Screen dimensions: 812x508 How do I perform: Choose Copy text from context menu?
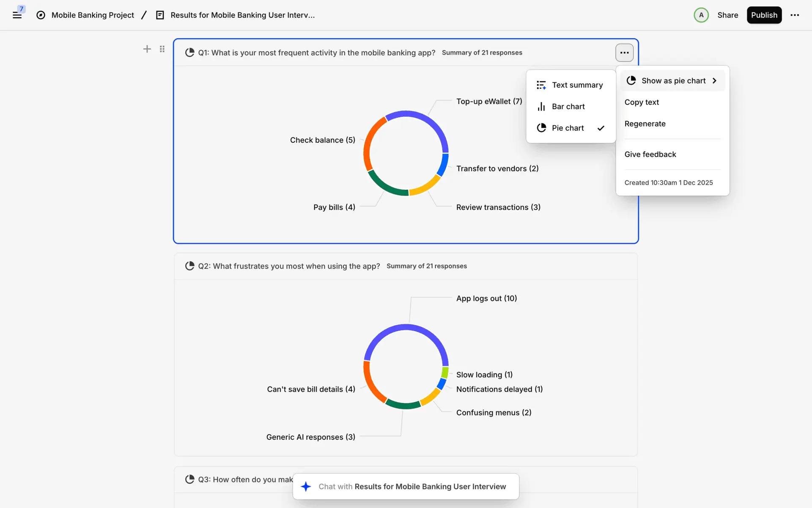coord(642,102)
